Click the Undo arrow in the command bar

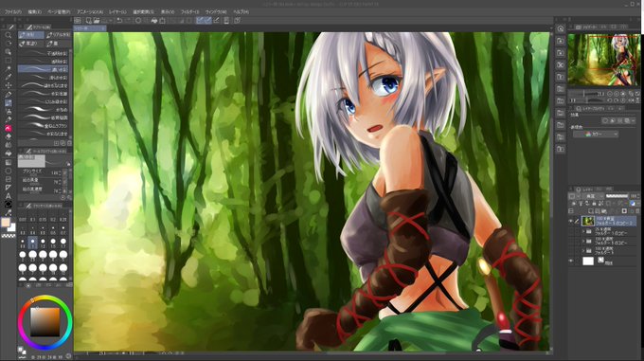tap(119, 20)
